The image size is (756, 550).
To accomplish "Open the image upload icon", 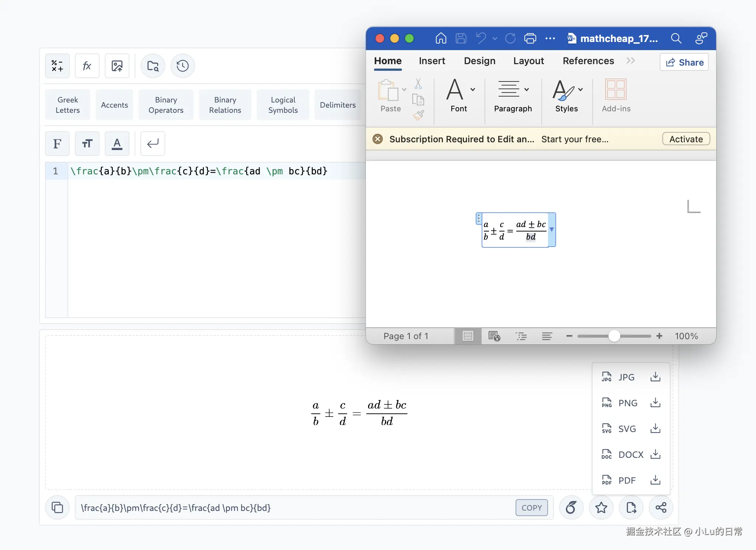I will point(117,66).
